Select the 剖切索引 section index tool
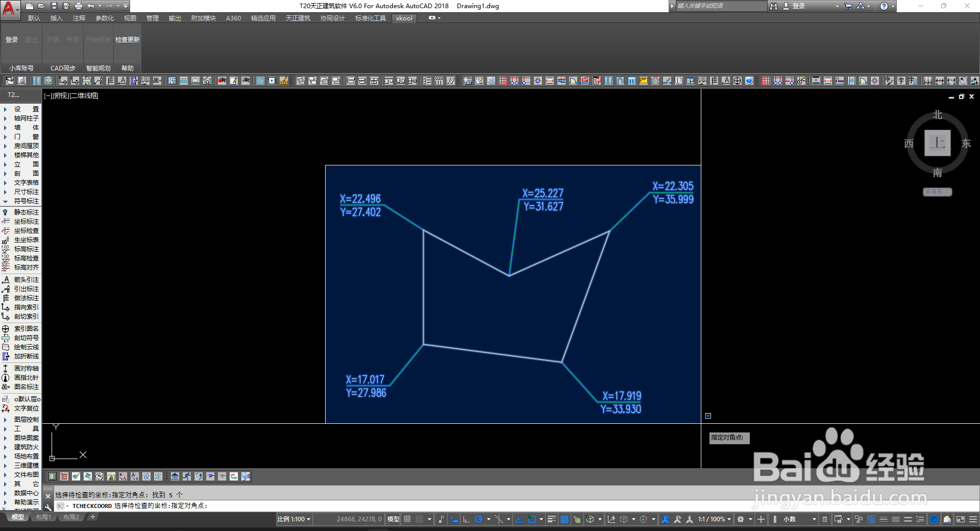Viewport: 980px width, 531px height. tap(20, 317)
